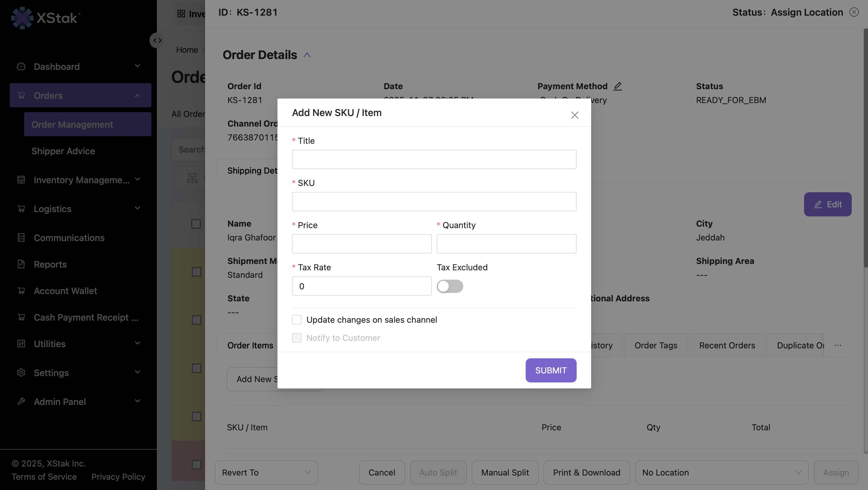Click the Communications icon
The width and height of the screenshot is (868, 490).
21,237
